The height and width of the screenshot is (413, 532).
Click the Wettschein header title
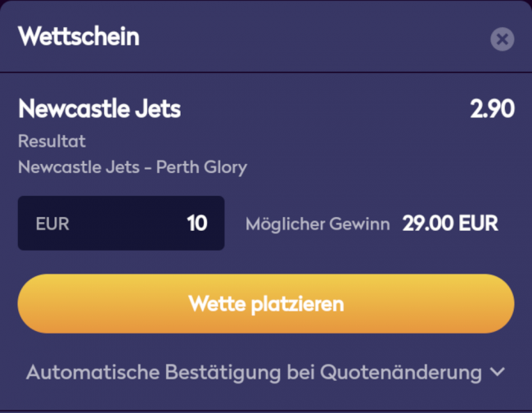[x=79, y=36]
